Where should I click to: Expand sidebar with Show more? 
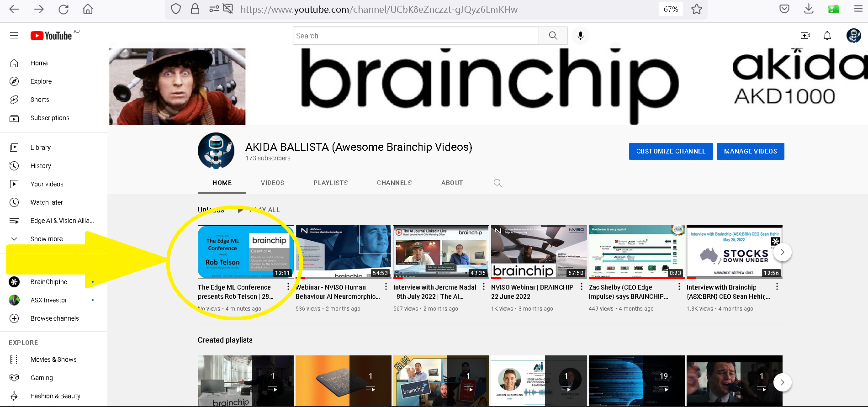pos(46,239)
